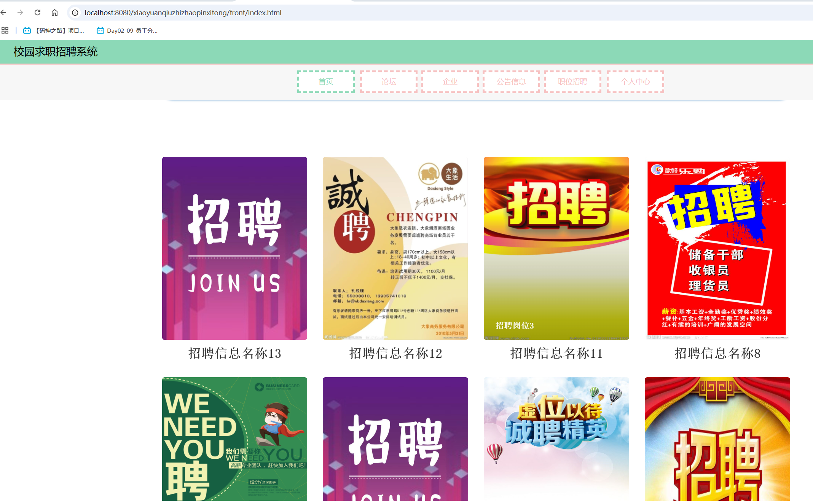Open site info icon in address bar
Viewport: 813px width, 504px height.
[75, 13]
